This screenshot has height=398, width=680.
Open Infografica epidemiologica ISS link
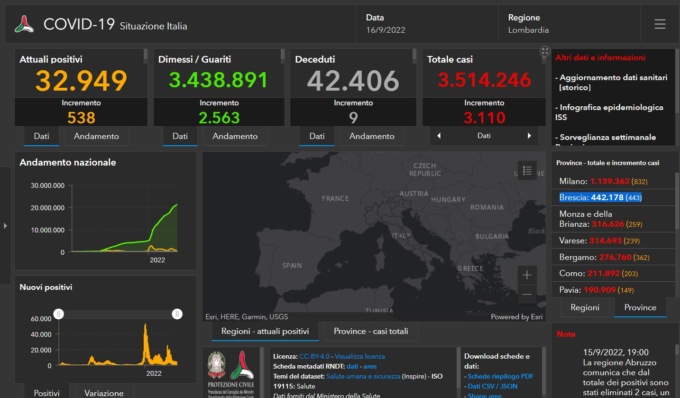coord(609,112)
